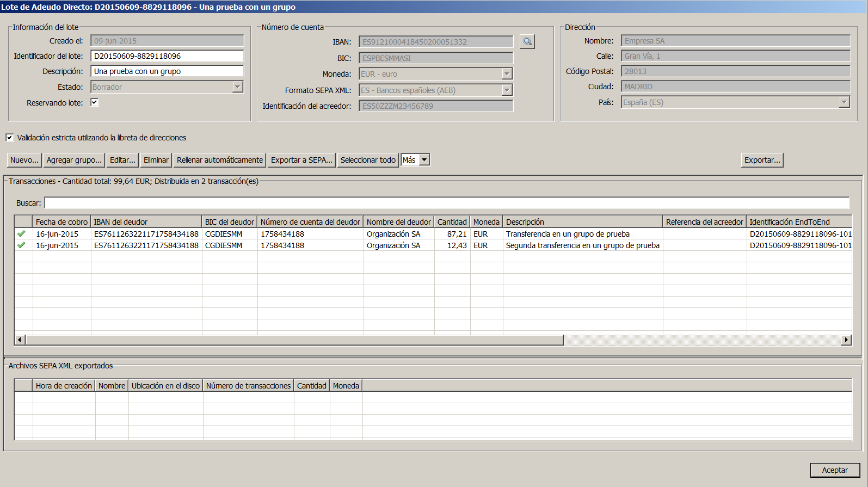Click the Descripción text field

[x=167, y=71]
